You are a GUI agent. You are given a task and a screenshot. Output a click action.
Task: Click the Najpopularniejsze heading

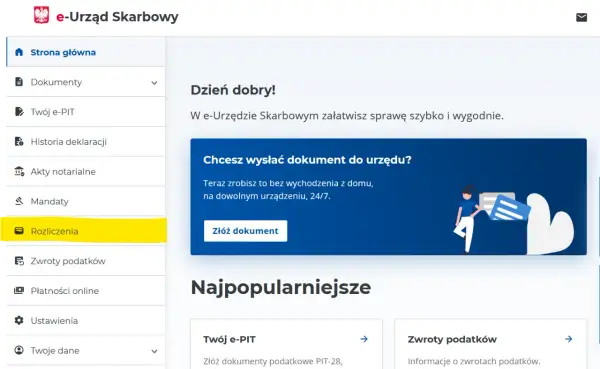281,287
